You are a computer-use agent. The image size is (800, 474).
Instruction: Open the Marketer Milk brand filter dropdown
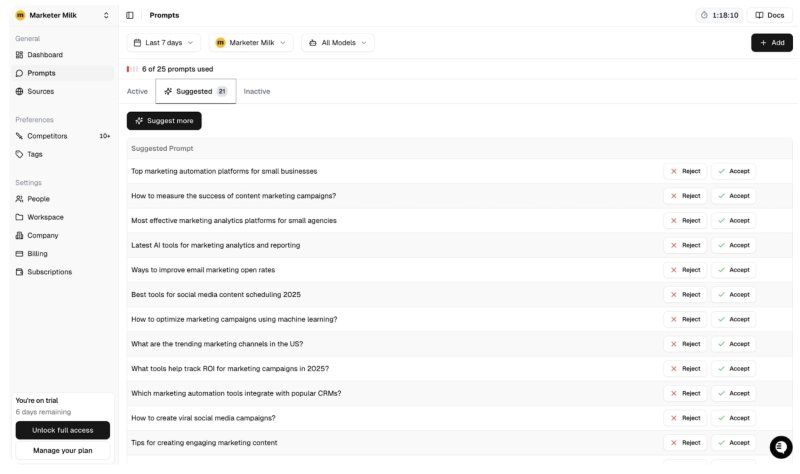click(251, 43)
